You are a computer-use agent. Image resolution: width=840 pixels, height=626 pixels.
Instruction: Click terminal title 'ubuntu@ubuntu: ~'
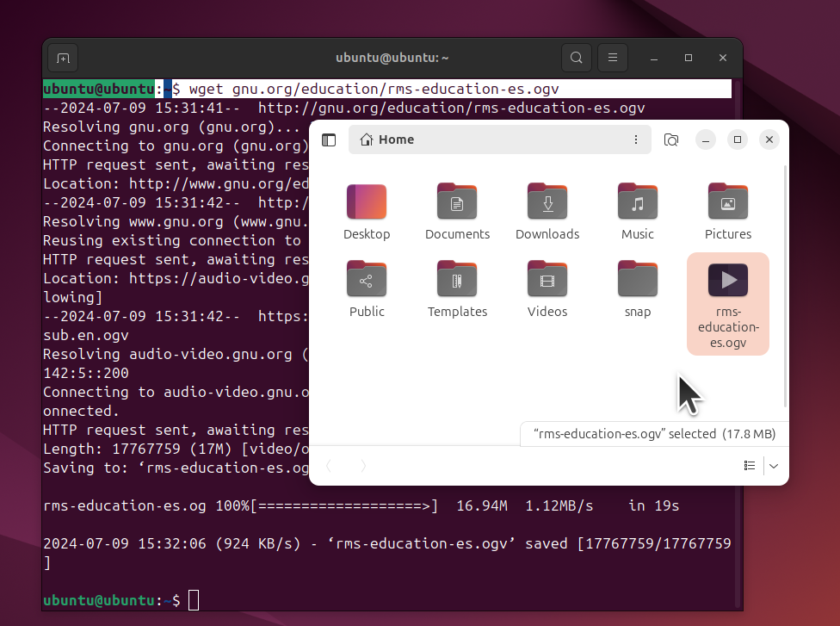(392, 58)
